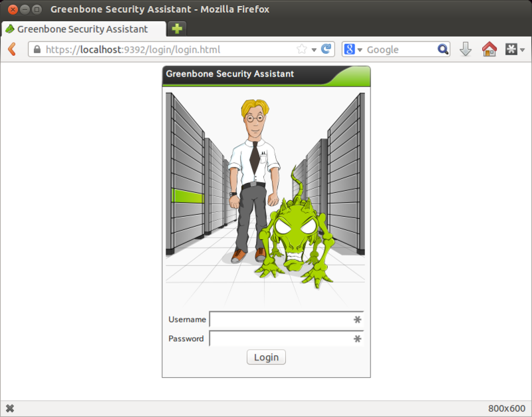Open the Downloads arrow icon
The height and width of the screenshot is (417, 532).
[x=465, y=49]
